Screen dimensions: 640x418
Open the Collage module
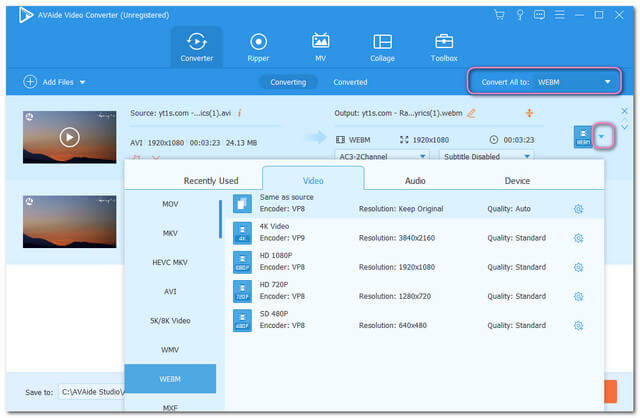coord(382,47)
